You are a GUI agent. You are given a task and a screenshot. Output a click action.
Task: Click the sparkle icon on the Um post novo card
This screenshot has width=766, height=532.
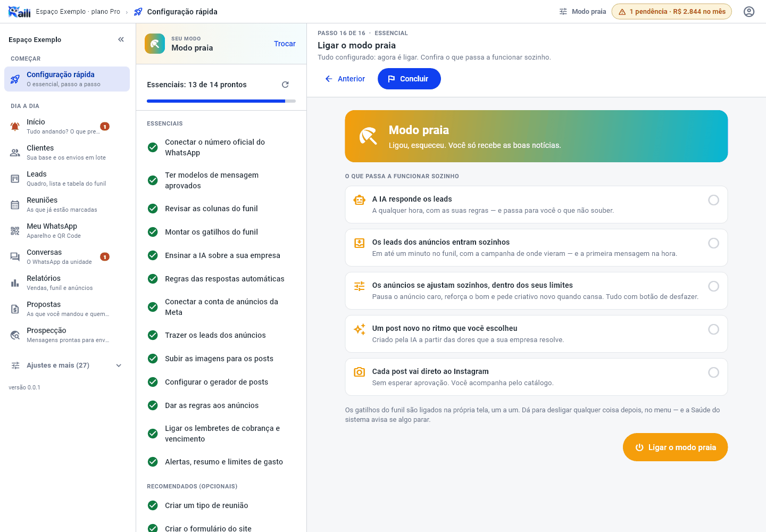(360, 329)
